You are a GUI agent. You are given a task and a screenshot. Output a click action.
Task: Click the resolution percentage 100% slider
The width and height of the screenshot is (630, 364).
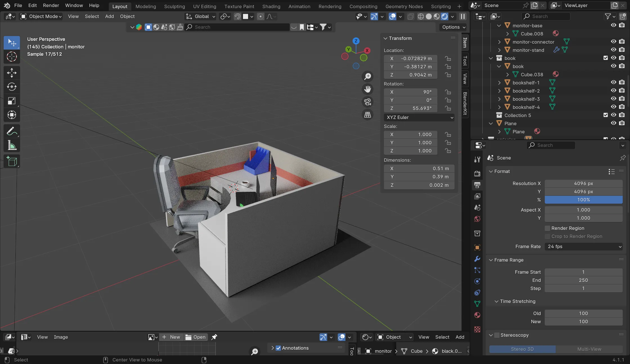click(x=584, y=200)
